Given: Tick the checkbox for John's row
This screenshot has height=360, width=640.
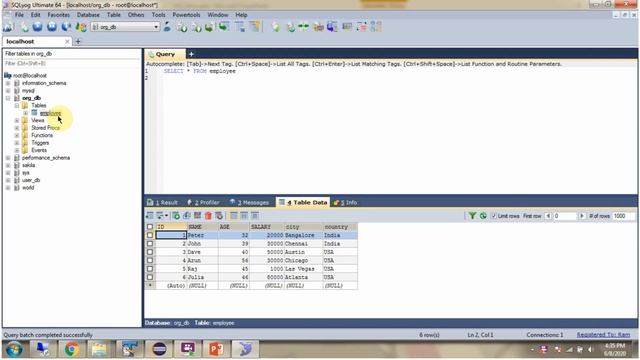Looking at the screenshot, I should coord(150,243).
